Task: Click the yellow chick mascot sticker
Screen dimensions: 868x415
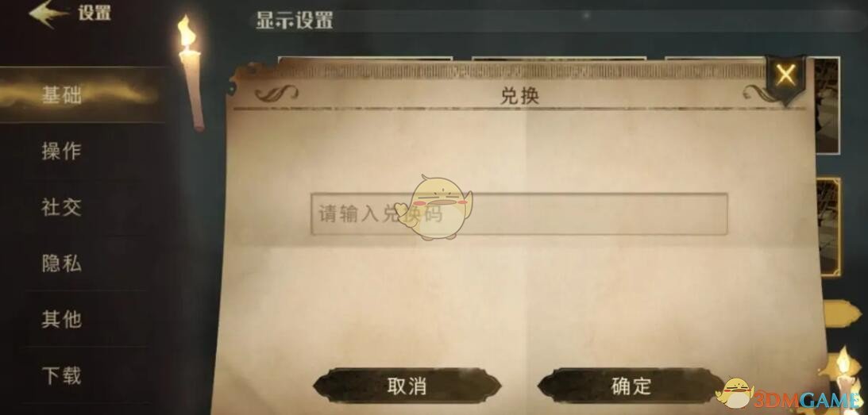Action: click(436, 207)
